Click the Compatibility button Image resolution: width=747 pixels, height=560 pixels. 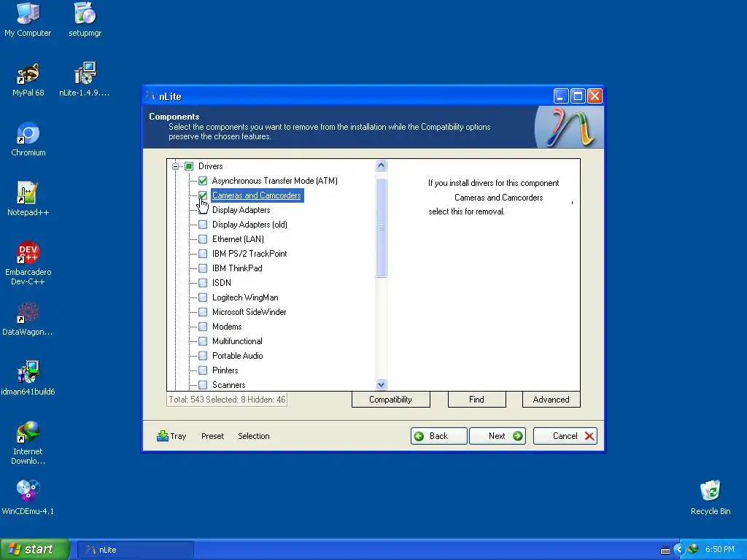[391, 399]
